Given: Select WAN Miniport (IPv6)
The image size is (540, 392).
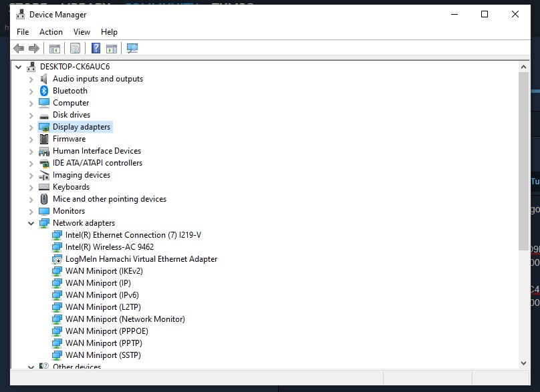Looking at the screenshot, I should [x=102, y=295].
